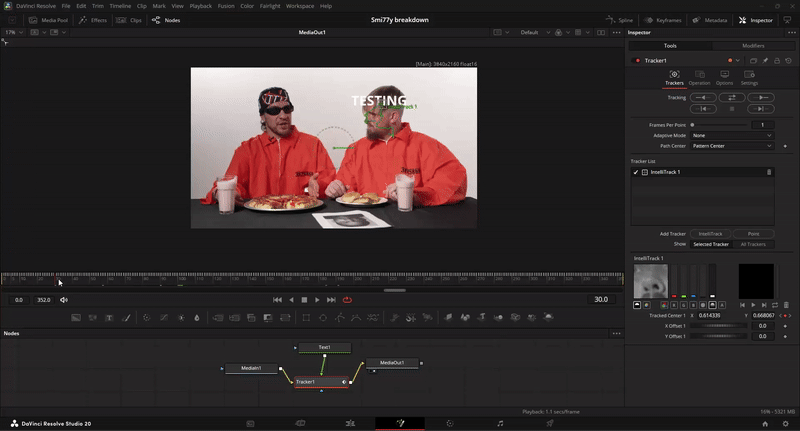Uncheck IntelliTrack 1 in tracker list

tap(637, 172)
